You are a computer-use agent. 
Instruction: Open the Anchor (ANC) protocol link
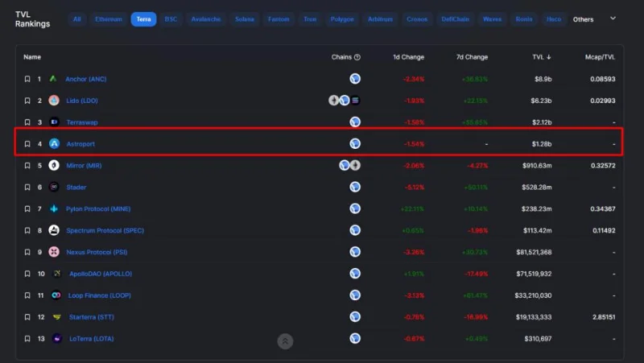[x=86, y=79]
